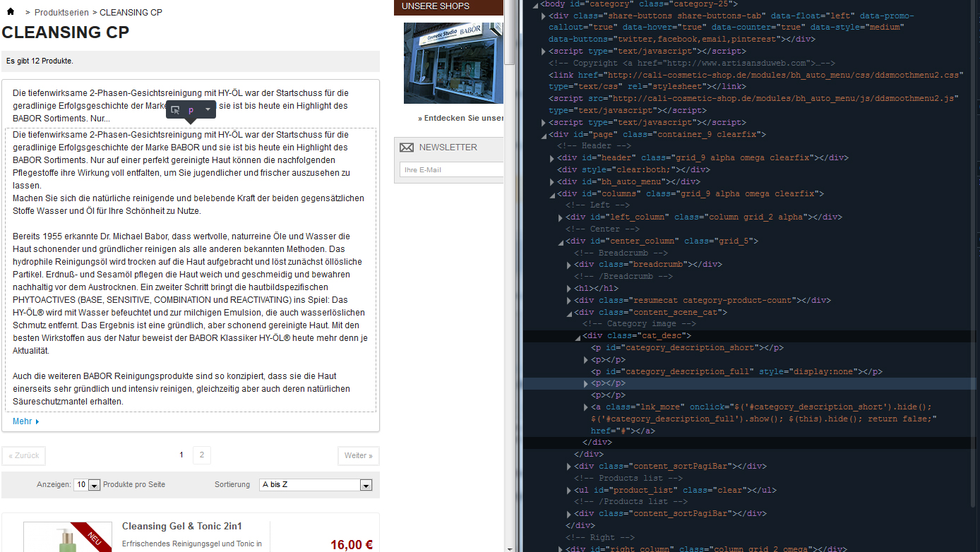Viewport: 980px width, 552px height.
Task: Collapse the content_scene_cat div node
Action: pos(568,312)
